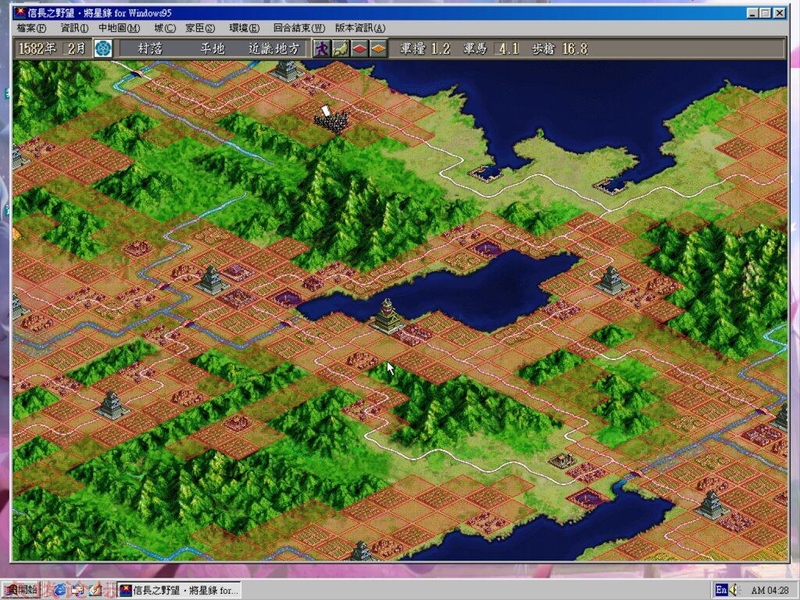Click the small shrine building near the southern road

[x=563, y=460]
